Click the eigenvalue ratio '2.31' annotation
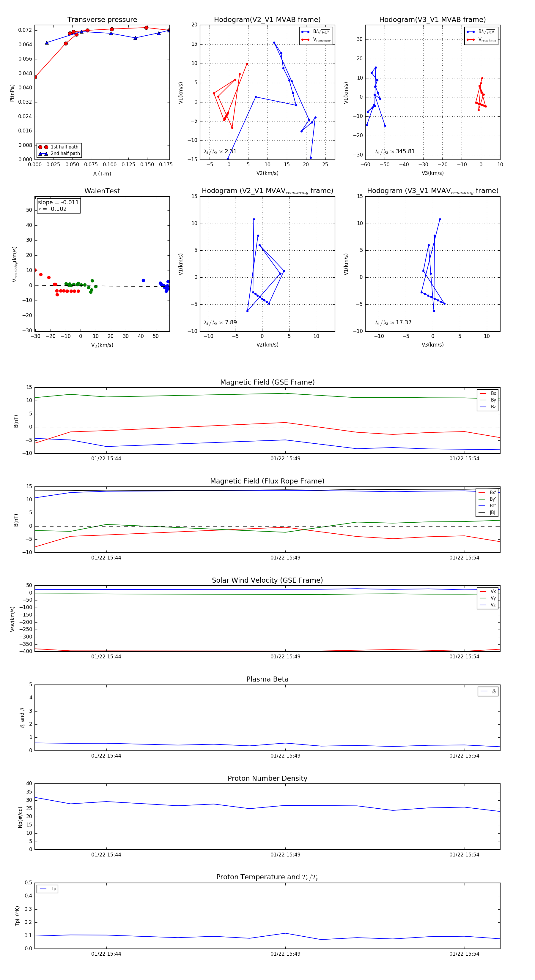This screenshot has width=535, height=980. click(220, 151)
